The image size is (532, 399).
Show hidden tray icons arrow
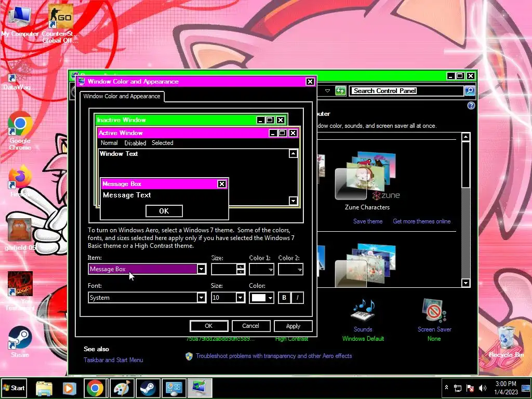446,388
